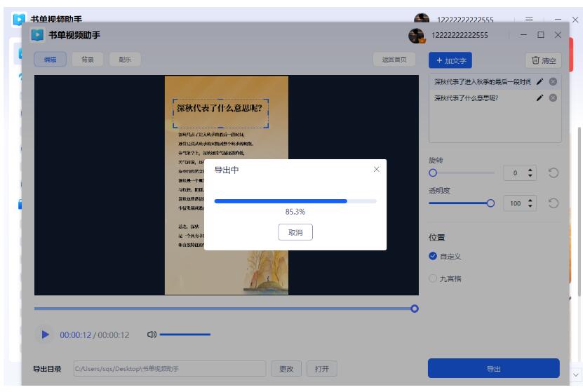Open export folder with 打开 button
583x392 pixels.
321,369
